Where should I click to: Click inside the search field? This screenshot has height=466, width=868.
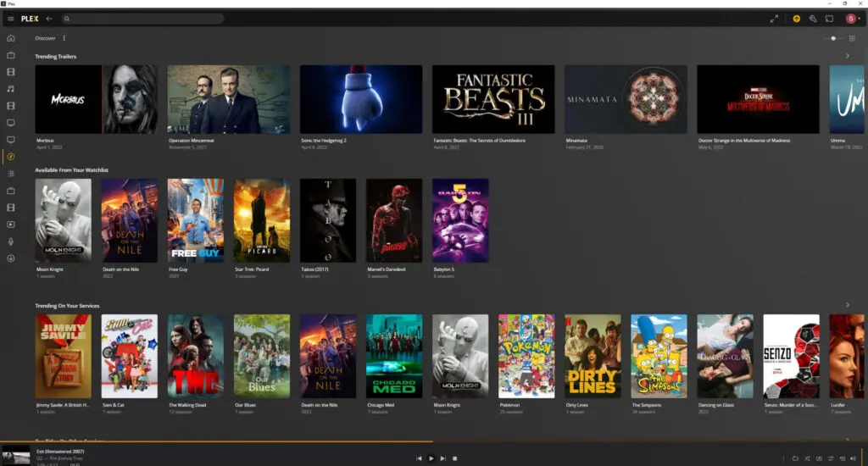click(142, 19)
